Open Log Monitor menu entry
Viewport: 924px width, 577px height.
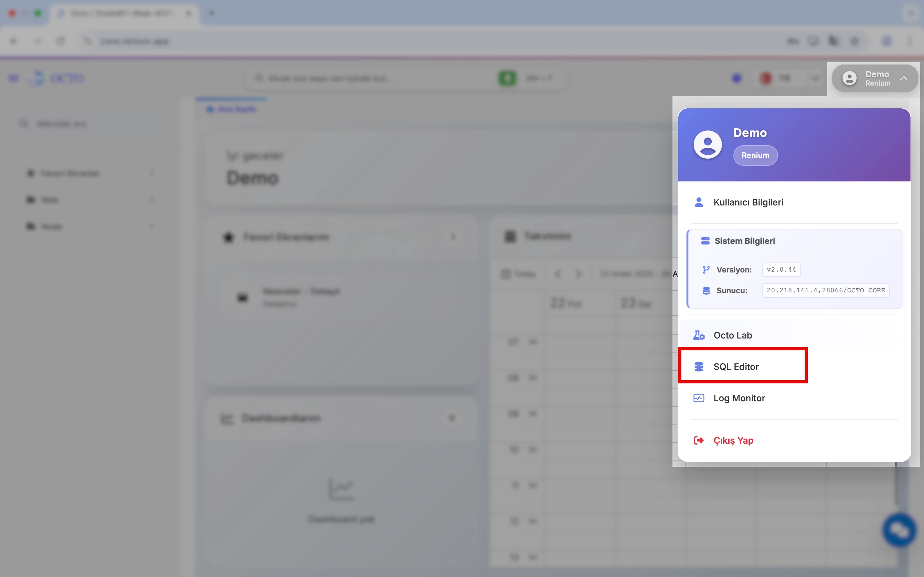[x=739, y=398]
